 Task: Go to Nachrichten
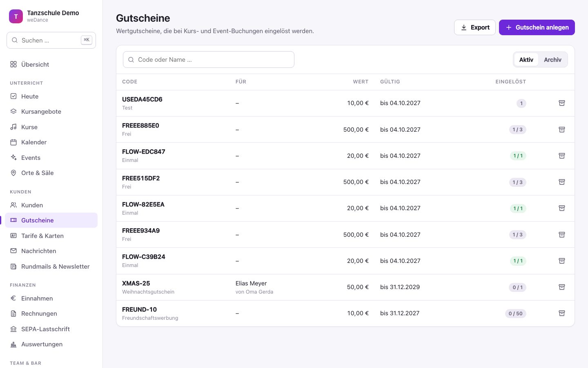pos(51,251)
